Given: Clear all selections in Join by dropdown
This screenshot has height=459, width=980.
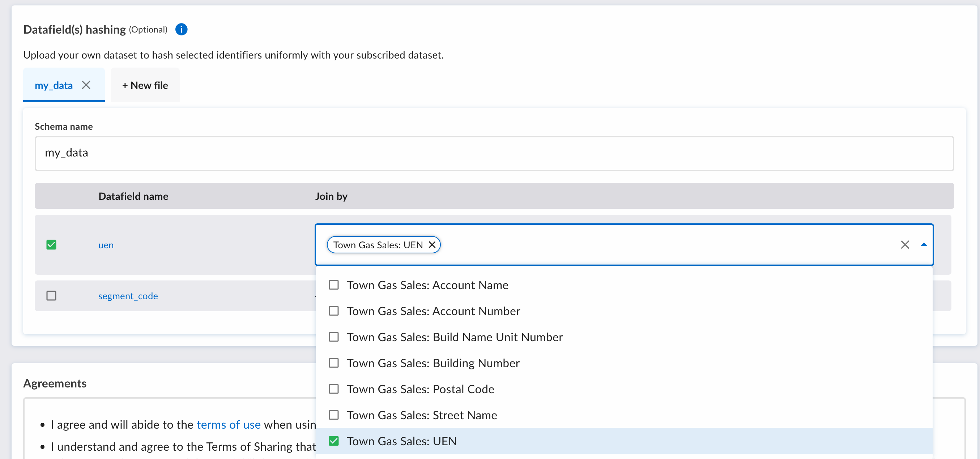Looking at the screenshot, I should point(905,245).
